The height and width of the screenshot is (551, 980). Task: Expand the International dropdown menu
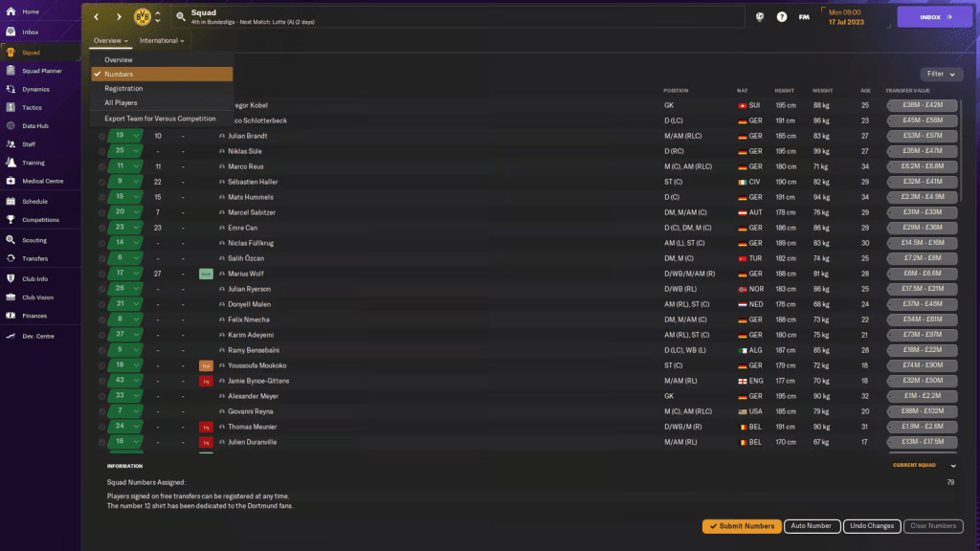click(162, 41)
